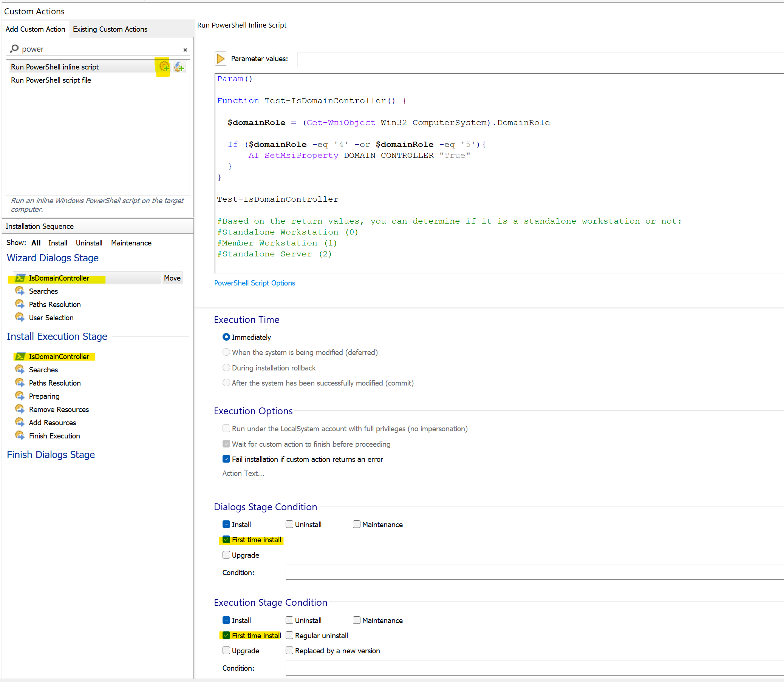Toggle Fail installation if custom action returns error
The width and height of the screenshot is (784, 682).
(226, 459)
